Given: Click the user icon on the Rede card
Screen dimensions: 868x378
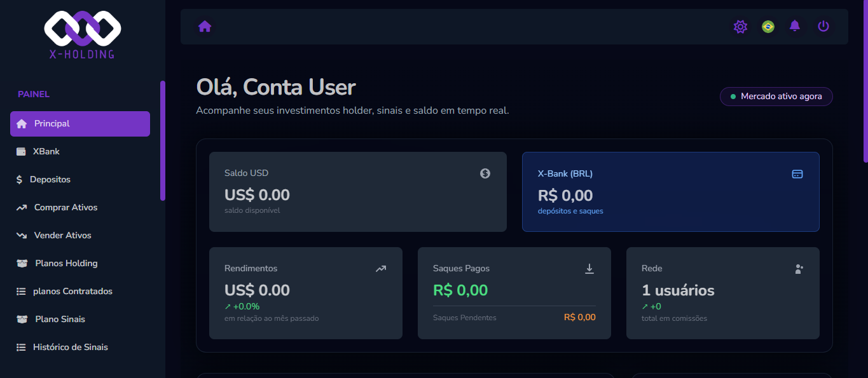Looking at the screenshot, I should click(798, 269).
